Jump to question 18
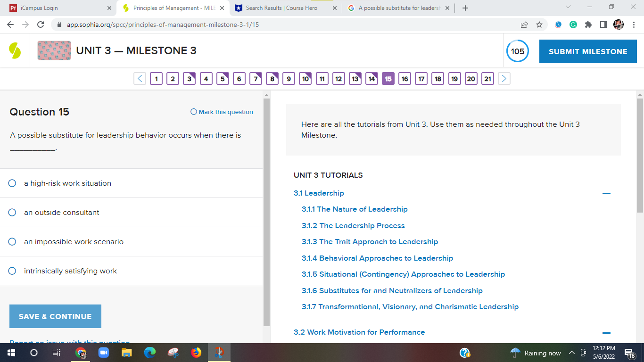 click(438, 79)
